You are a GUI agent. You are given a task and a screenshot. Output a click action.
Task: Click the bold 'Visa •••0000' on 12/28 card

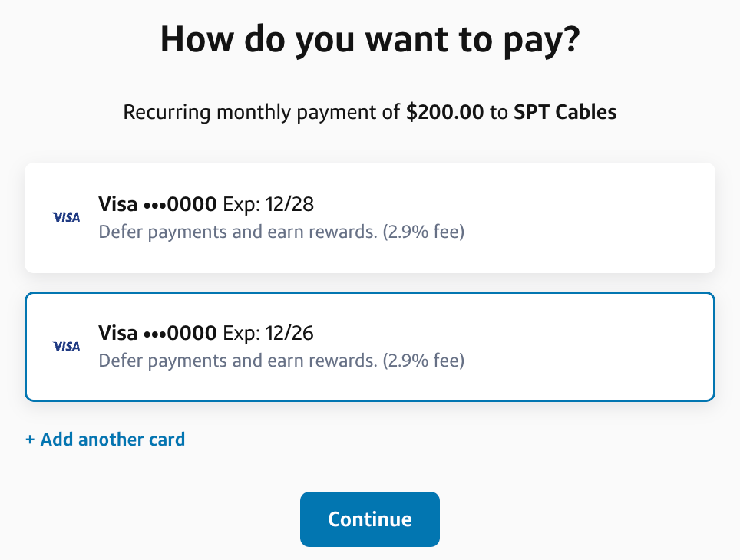(158, 205)
